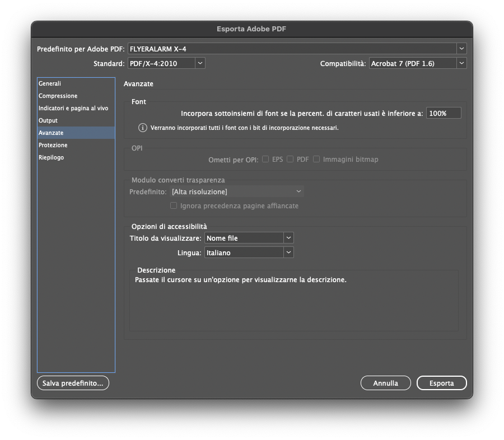
Task: Open Indicatori e pagina al vivo section
Action: (x=73, y=108)
